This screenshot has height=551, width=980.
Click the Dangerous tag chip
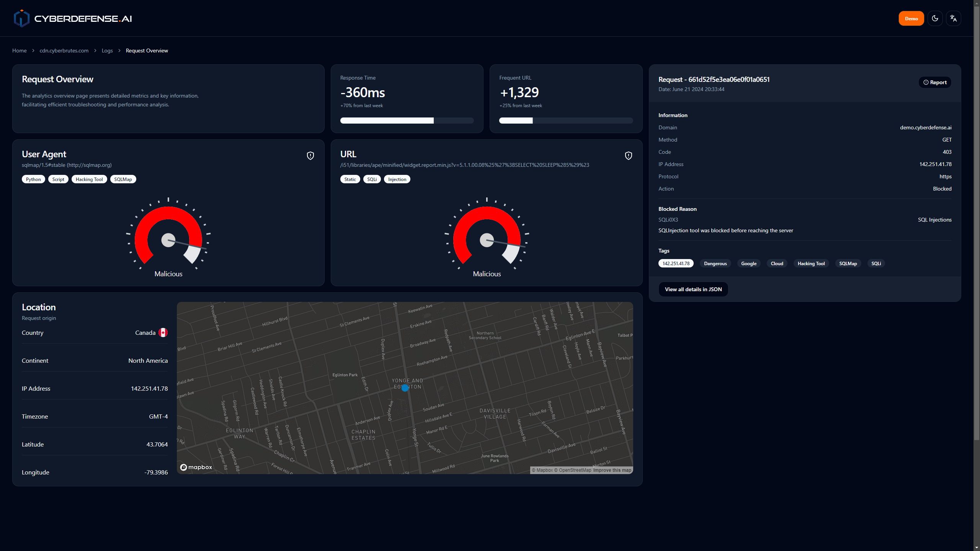click(715, 263)
